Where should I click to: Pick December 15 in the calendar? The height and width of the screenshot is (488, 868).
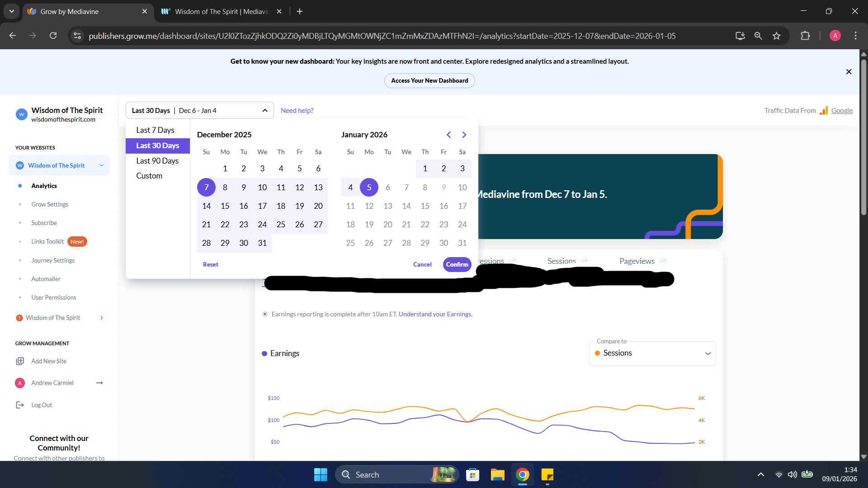(x=225, y=206)
